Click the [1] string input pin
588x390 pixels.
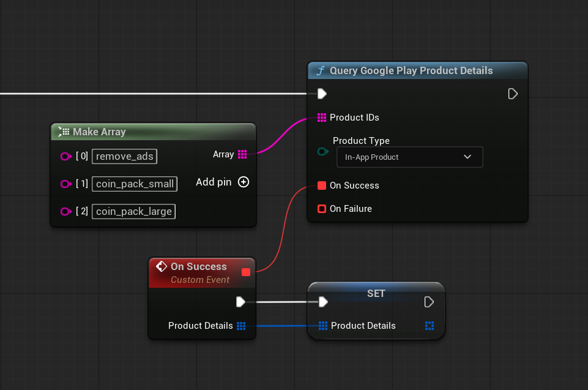[x=66, y=184]
